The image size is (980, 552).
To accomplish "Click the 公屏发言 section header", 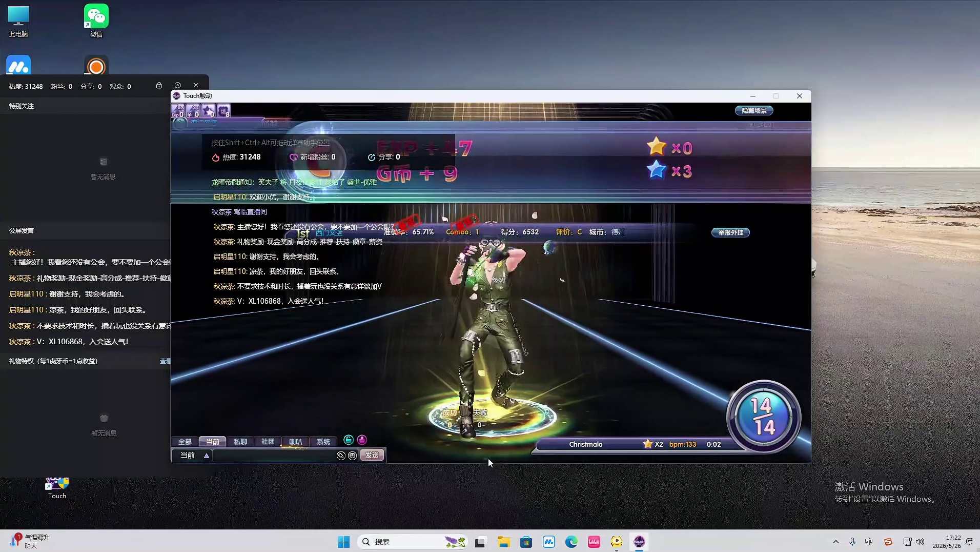I will pyautogui.click(x=22, y=230).
